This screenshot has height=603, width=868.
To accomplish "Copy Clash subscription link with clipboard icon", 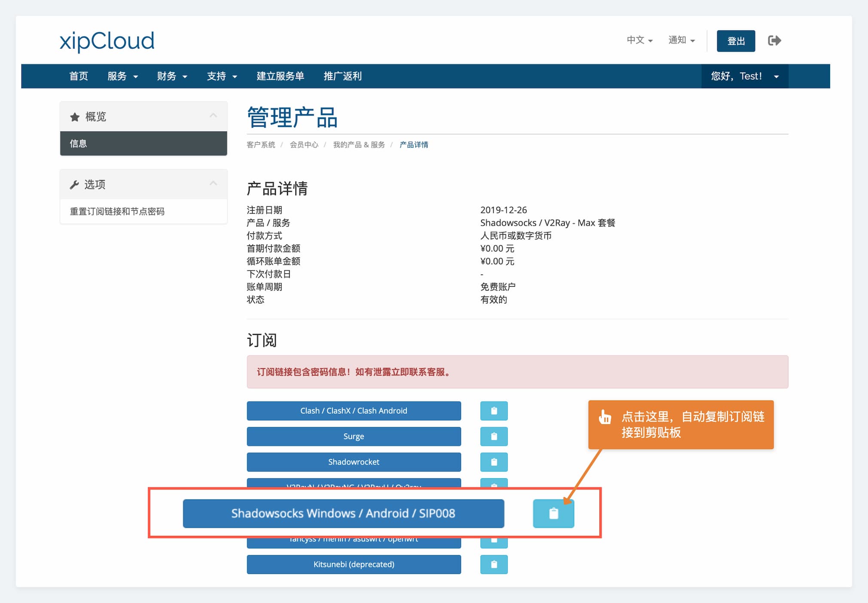I will 494,411.
